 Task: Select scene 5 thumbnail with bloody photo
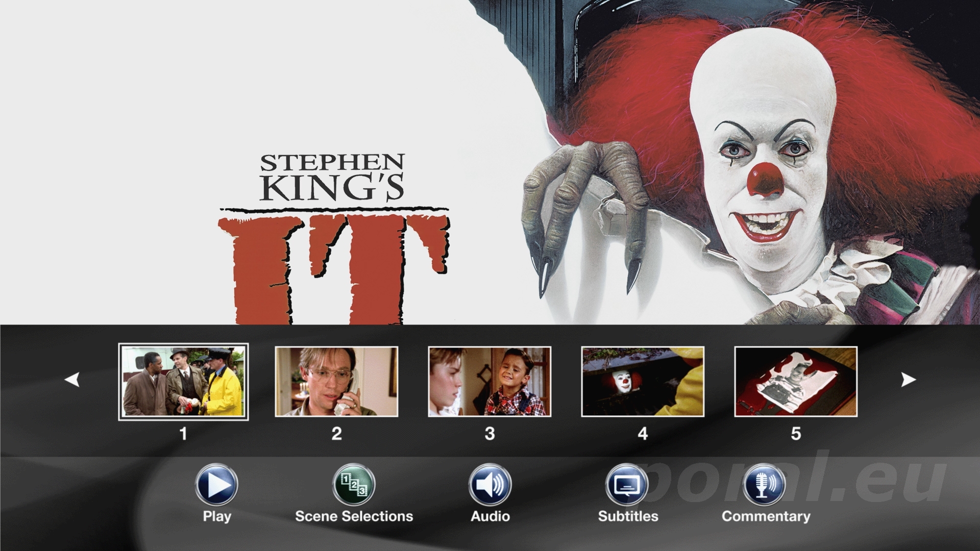796,382
